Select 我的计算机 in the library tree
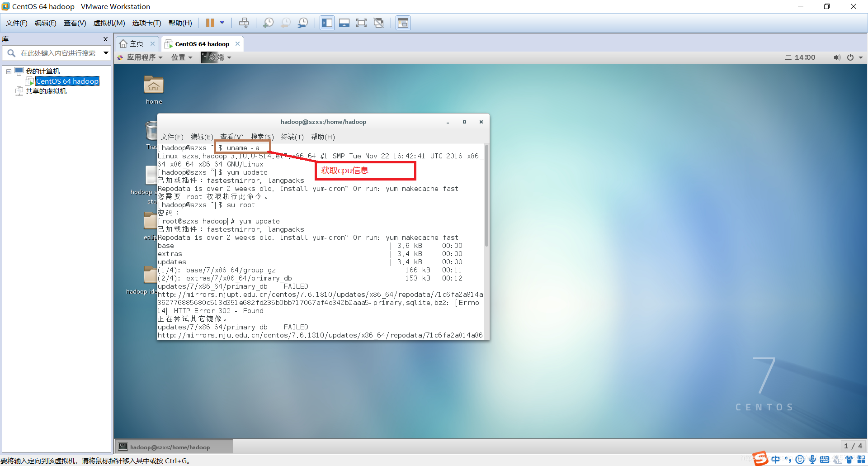The image size is (868, 466). [x=42, y=71]
